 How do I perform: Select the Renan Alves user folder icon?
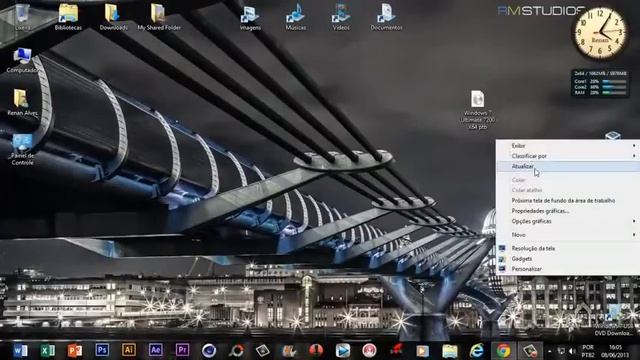coord(22,102)
